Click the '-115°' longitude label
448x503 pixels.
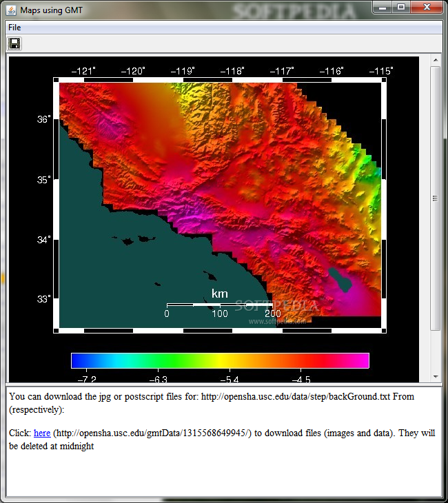pos(381,71)
